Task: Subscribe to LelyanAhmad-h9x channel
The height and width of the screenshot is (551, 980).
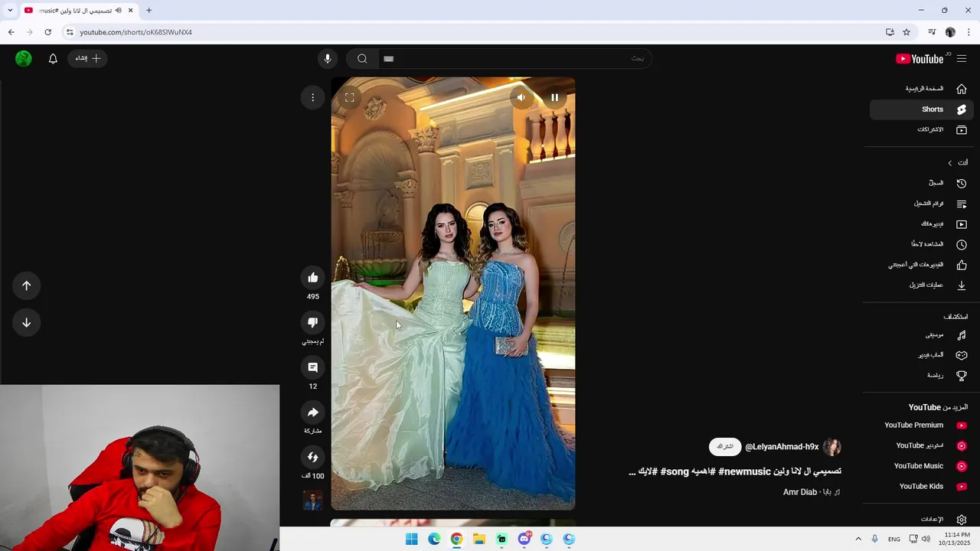Action: coord(725,447)
